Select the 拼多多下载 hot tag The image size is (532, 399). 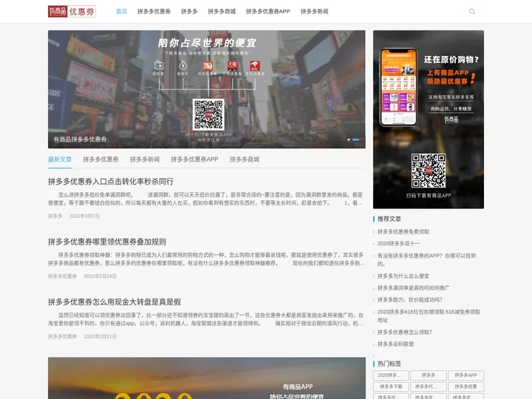pyautogui.click(x=391, y=386)
